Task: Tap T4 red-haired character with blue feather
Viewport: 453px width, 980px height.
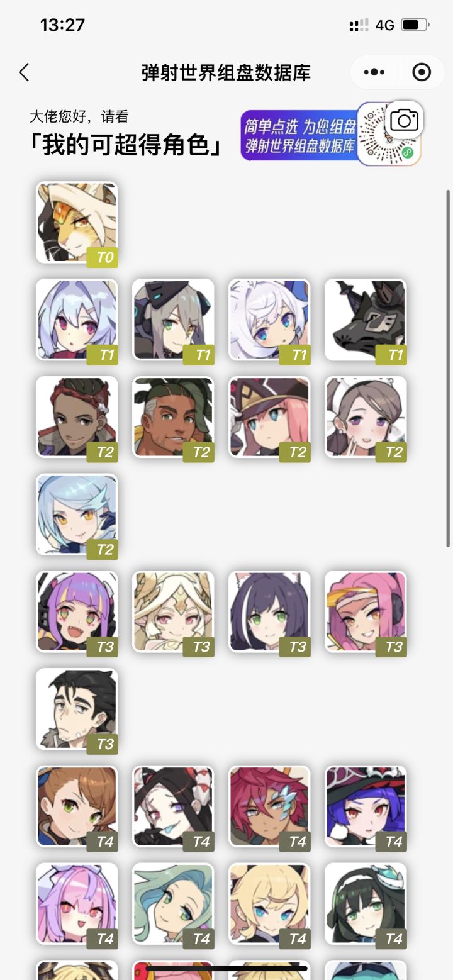Action: 269,806
